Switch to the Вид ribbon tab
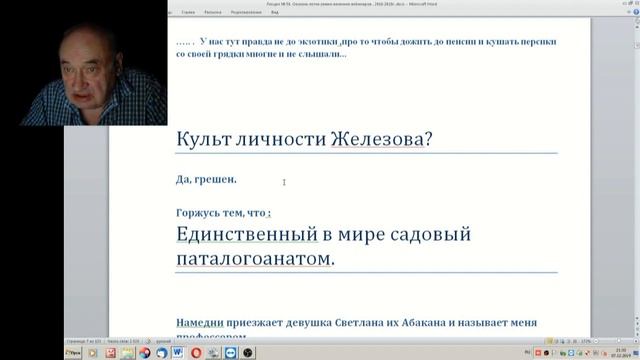 (275, 12)
